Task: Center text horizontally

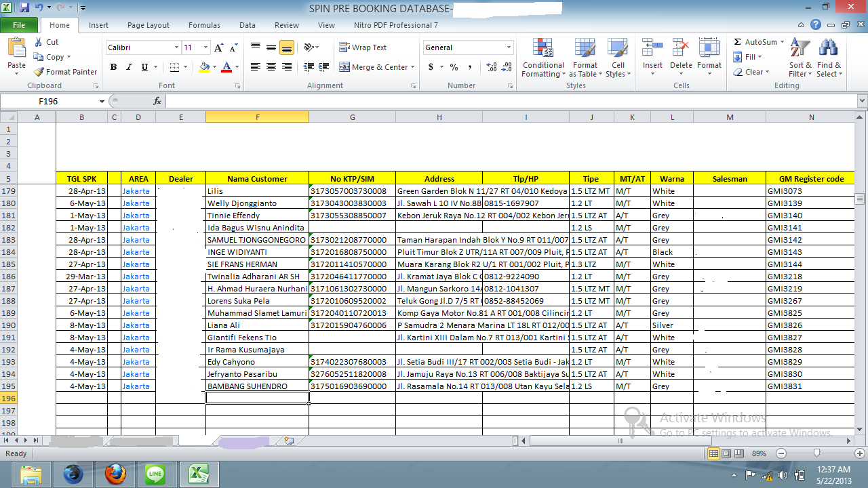Action: tap(271, 67)
